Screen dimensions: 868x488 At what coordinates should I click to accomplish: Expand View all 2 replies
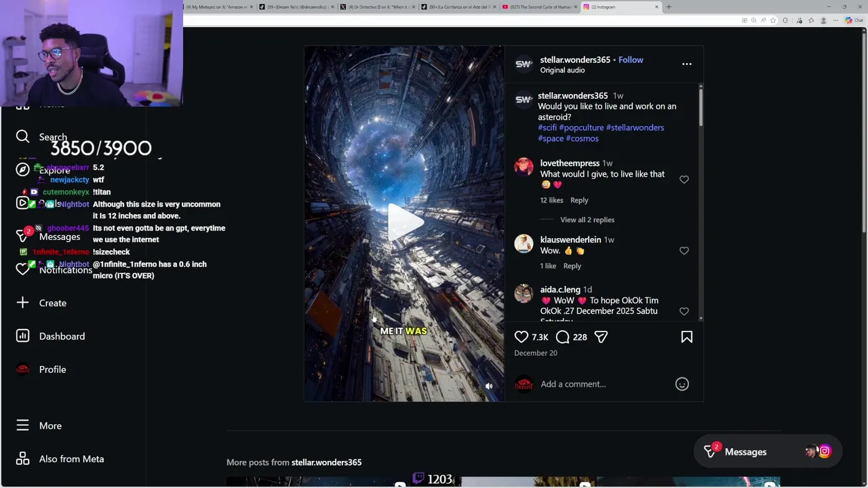(587, 220)
